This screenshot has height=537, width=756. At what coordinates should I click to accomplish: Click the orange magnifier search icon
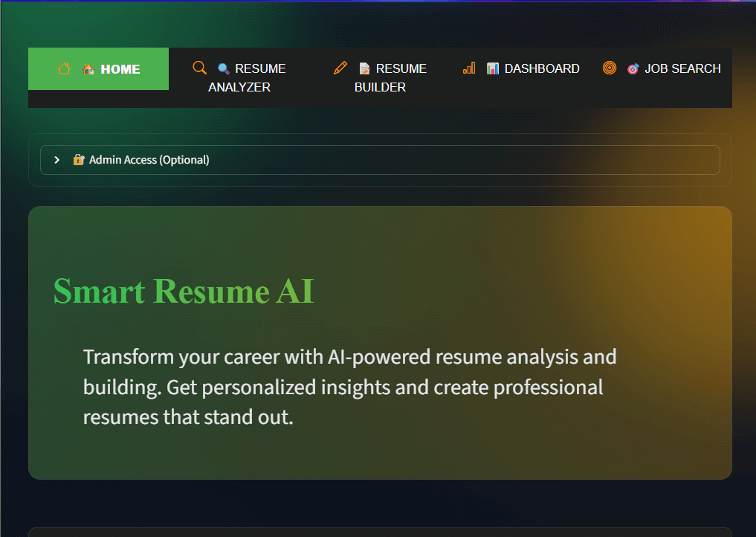tap(200, 68)
